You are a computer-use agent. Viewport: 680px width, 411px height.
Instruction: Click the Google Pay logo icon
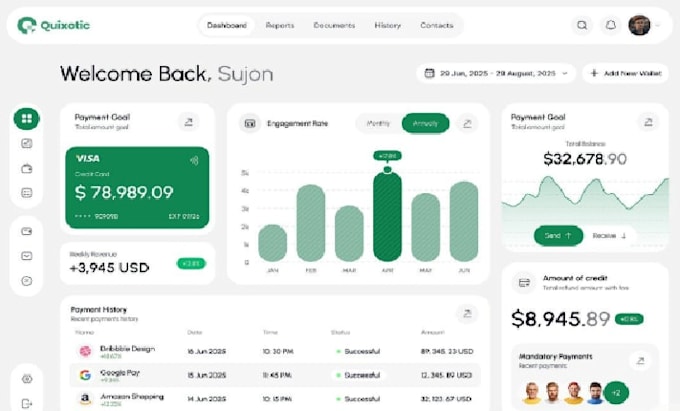click(x=85, y=375)
